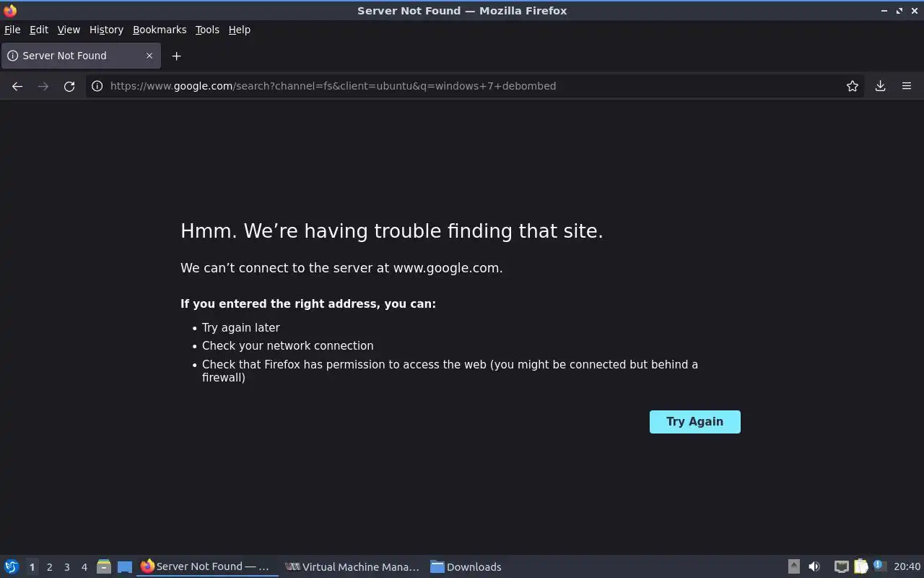Open a new tab with plus button
The width and height of the screenshot is (924, 578).
(x=176, y=56)
